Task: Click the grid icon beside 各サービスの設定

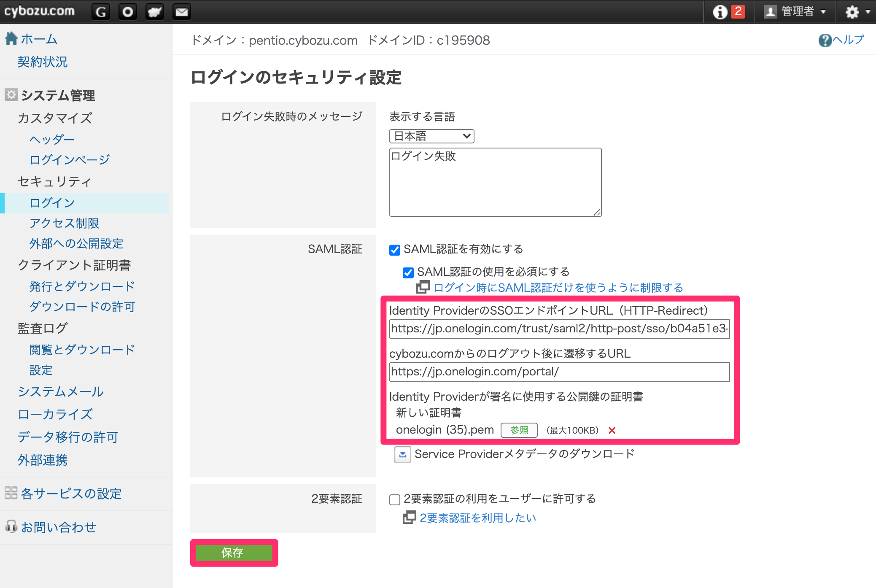Action: pos(11,493)
